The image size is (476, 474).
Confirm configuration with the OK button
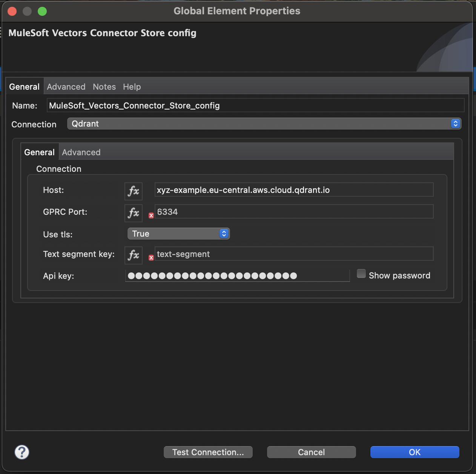pyautogui.click(x=414, y=452)
